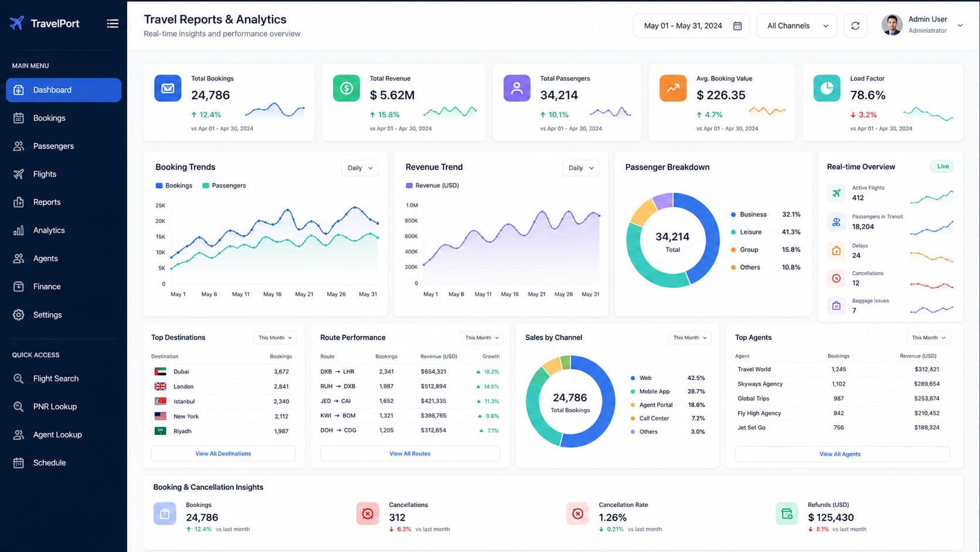Click the Baggage Issues icon
This screenshot has height=552, width=980.
point(836,306)
